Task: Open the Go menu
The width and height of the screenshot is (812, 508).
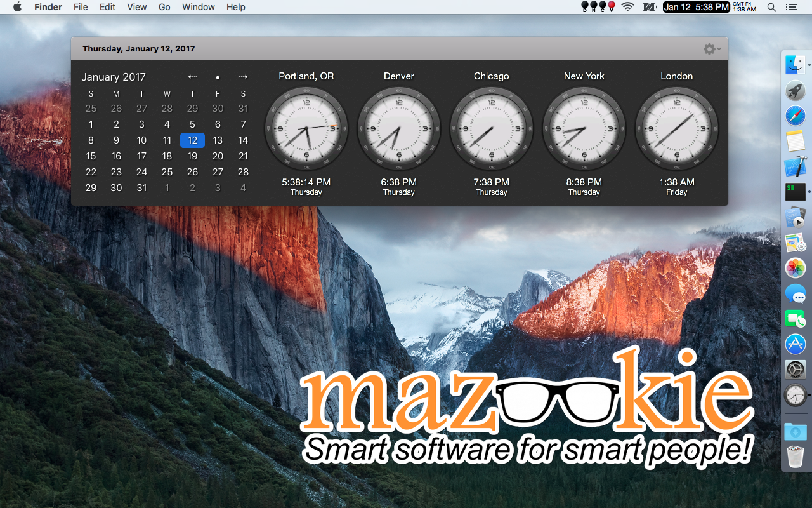Action: pyautogui.click(x=164, y=7)
